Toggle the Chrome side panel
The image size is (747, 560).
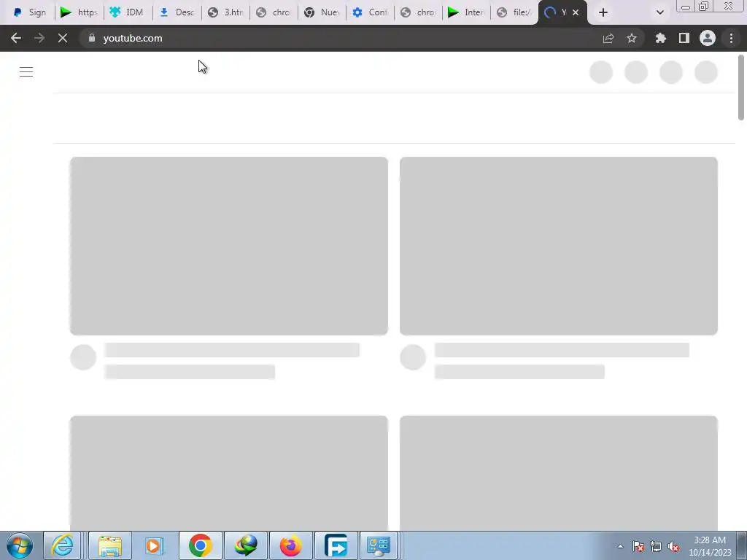[x=684, y=38]
